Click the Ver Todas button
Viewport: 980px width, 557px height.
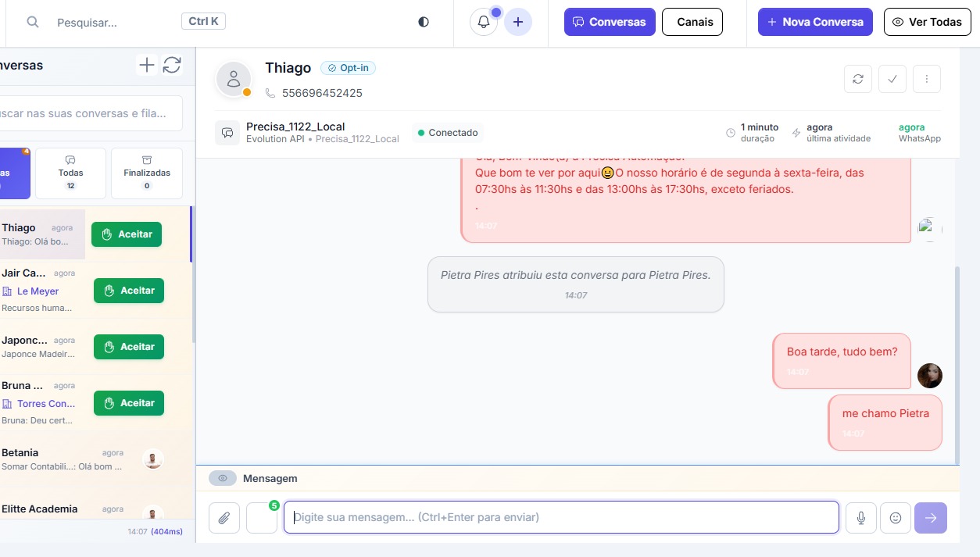[927, 22]
